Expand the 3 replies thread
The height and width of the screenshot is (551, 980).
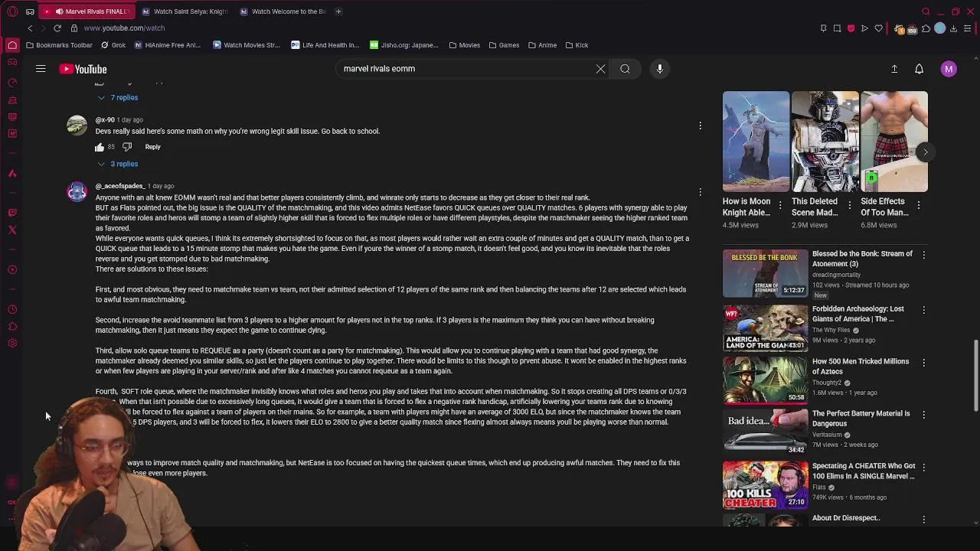point(117,164)
